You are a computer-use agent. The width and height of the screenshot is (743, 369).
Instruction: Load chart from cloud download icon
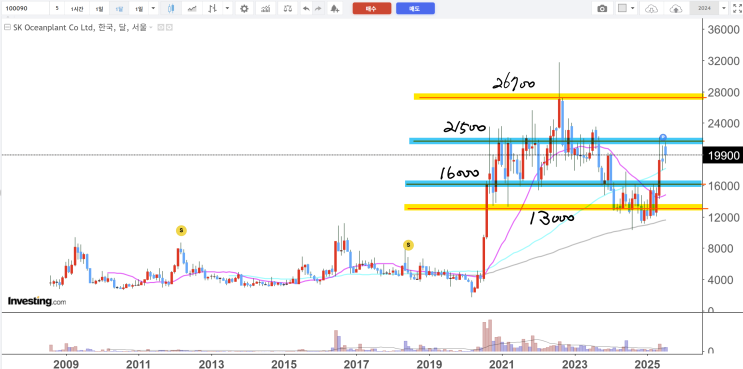tap(652, 9)
